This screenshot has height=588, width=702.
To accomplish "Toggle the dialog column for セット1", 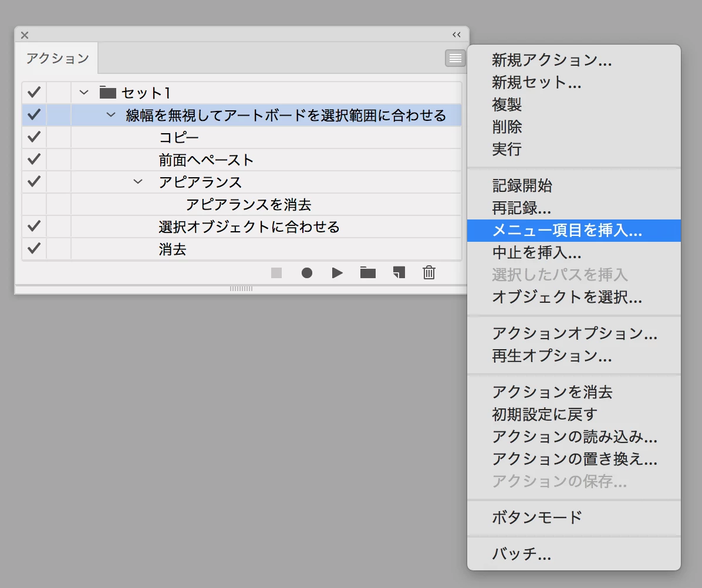I will pos(59,92).
